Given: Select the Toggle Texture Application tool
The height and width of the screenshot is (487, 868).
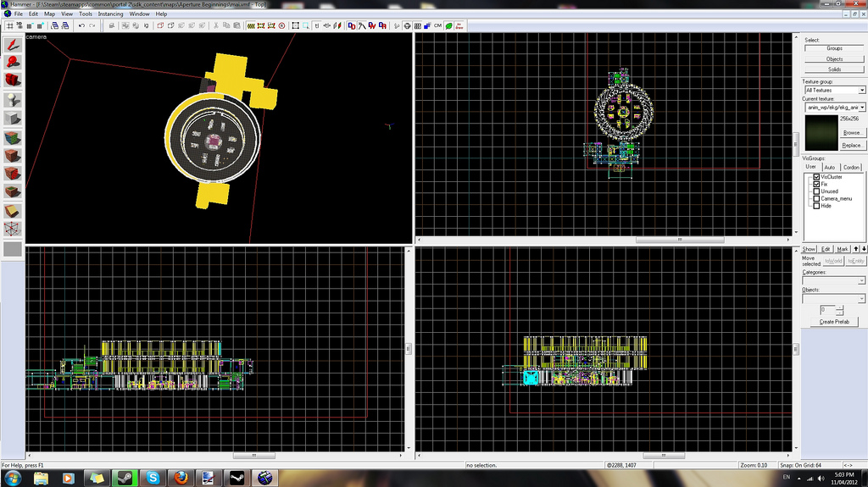Looking at the screenshot, I should click(x=13, y=138).
